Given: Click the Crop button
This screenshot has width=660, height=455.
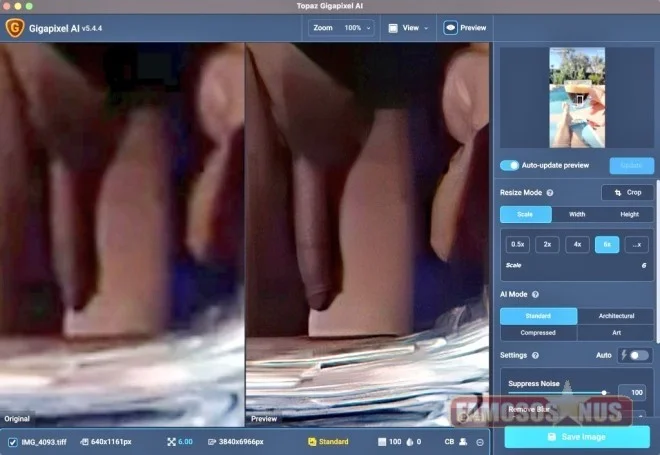Looking at the screenshot, I should 627,192.
